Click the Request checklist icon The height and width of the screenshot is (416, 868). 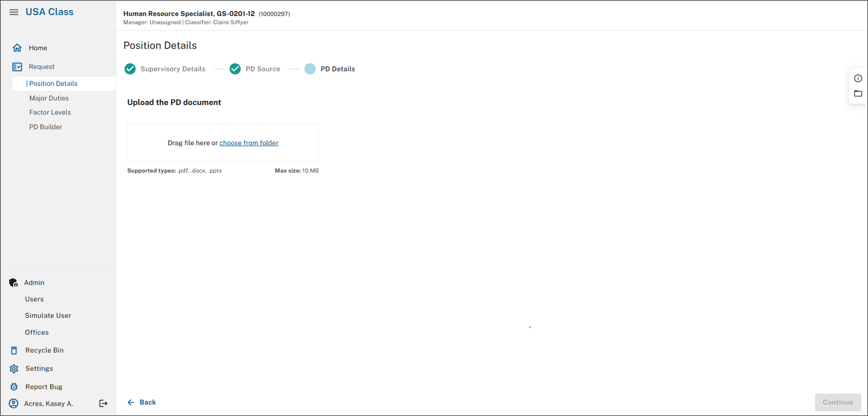click(17, 67)
